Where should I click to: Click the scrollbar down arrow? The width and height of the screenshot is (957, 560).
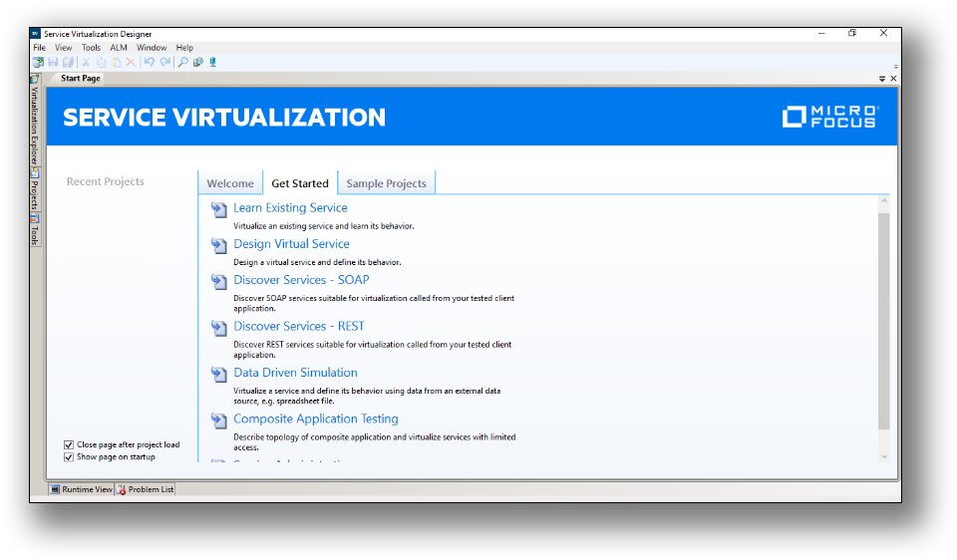pyautogui.click(x=884, y=456)
